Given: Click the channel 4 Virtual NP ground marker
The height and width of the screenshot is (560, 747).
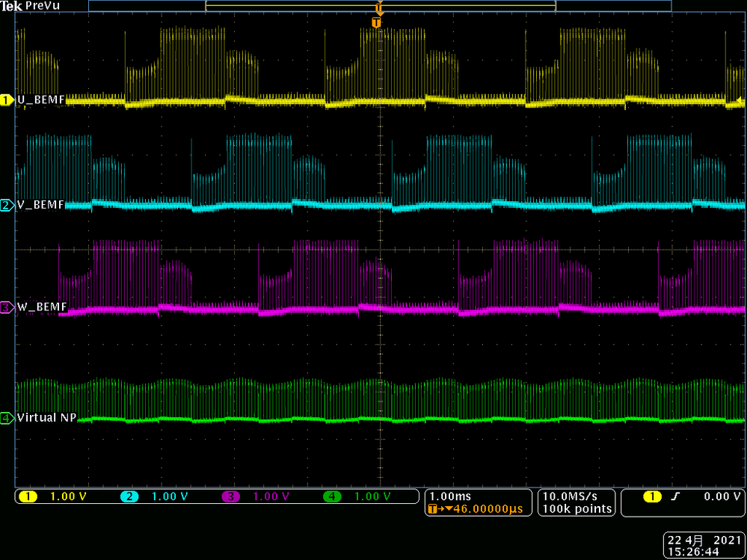Looking at the screenshot, I should click(7, 419).
